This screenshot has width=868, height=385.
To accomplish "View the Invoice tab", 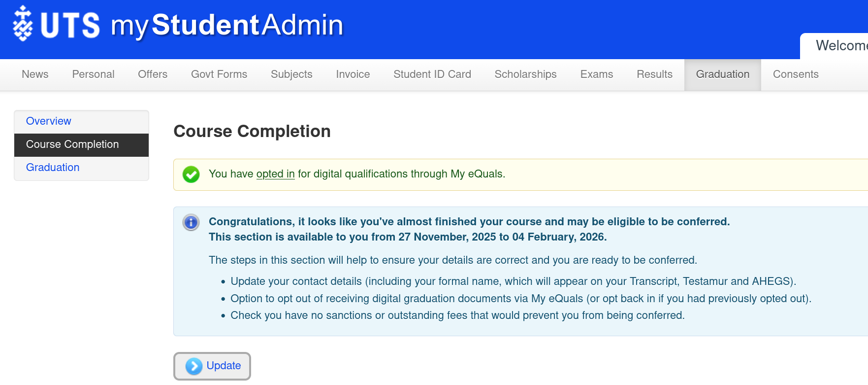I will 353,74.
